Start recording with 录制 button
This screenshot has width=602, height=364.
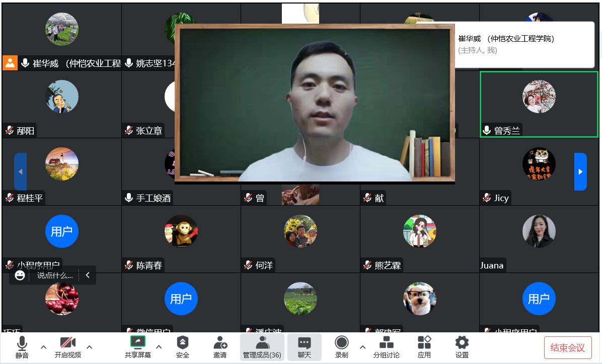[342, 347]
